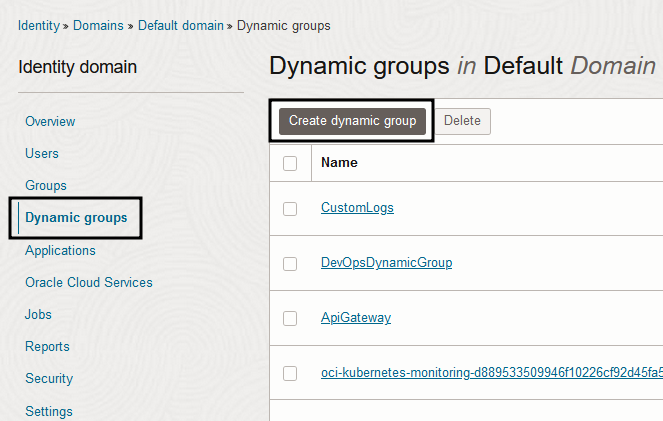Screen dimensions: 663x421
Task: Open Overview in the sidebar
Action: [50, 122]
